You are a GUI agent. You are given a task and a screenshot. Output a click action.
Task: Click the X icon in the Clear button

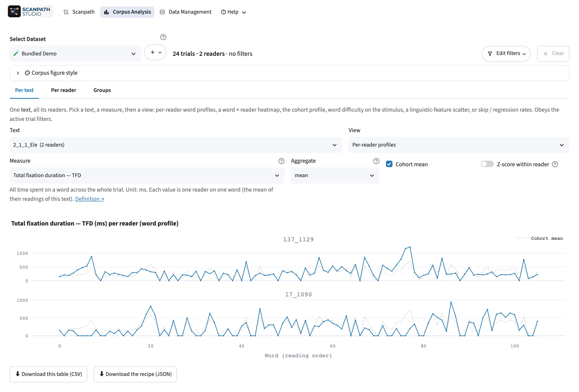point(545,54)
